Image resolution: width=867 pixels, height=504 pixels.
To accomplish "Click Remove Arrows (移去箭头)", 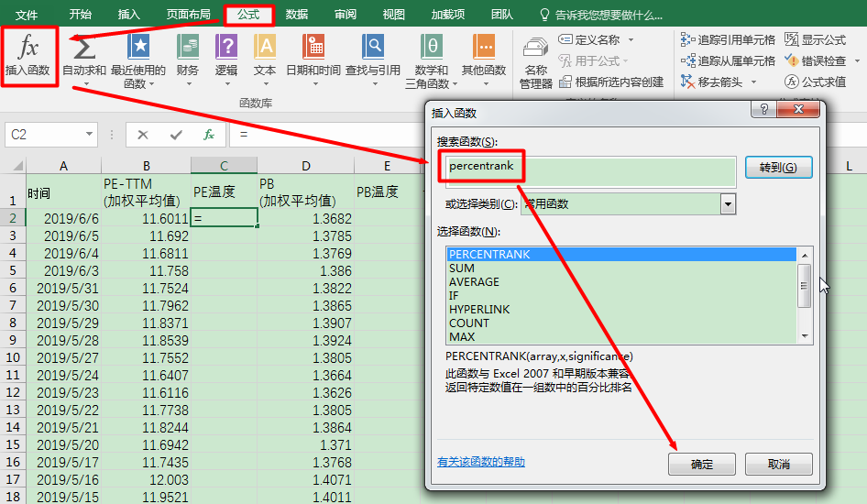I will [x=711, y=82].
